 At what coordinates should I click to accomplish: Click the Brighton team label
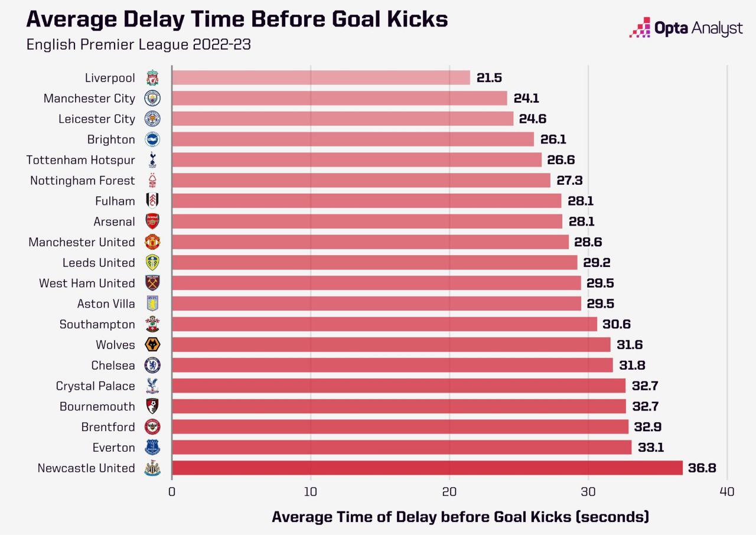[x=111, y=140]
